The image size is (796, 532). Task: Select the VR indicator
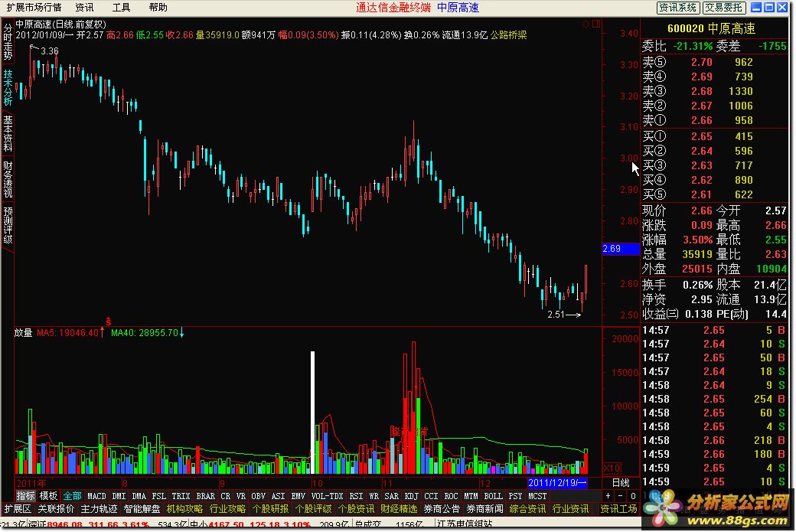tap(240, 496)
